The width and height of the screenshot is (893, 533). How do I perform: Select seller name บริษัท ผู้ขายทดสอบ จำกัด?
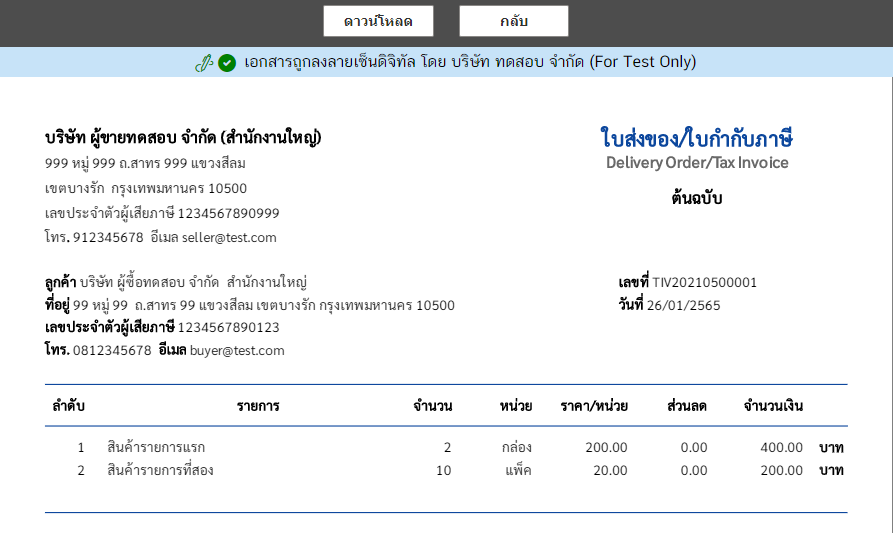tap(130, 137)
